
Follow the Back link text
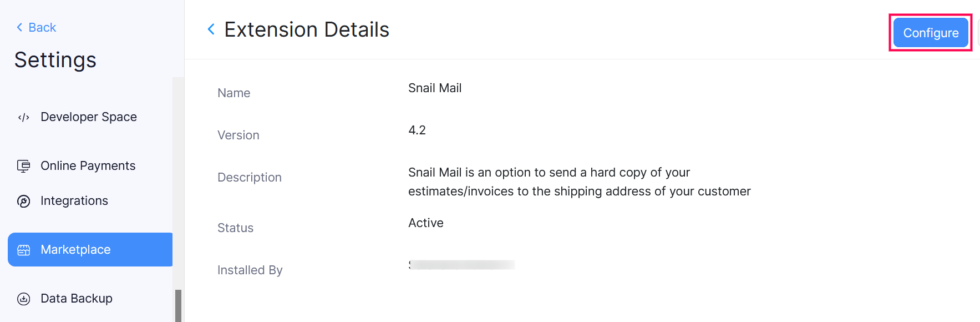click(42, 27)
